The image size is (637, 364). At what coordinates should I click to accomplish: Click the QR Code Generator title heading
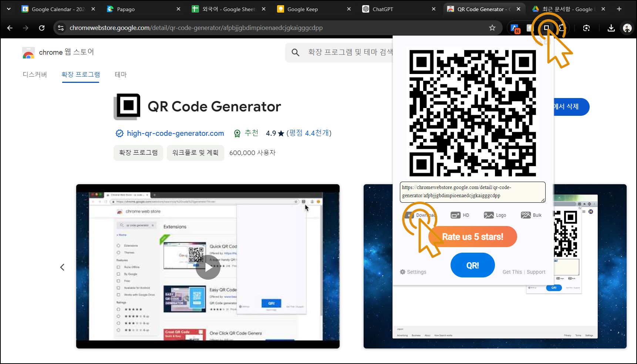click(214, 107)
